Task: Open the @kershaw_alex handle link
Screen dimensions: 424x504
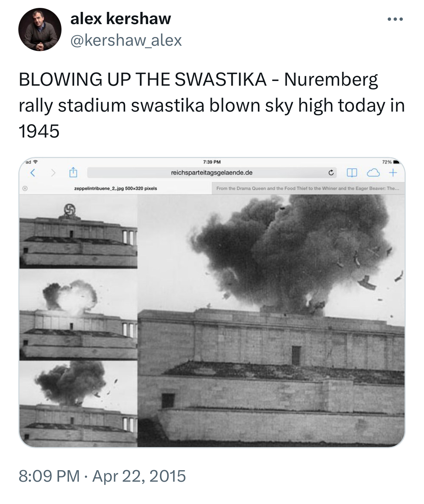Action: pos(126,40)
